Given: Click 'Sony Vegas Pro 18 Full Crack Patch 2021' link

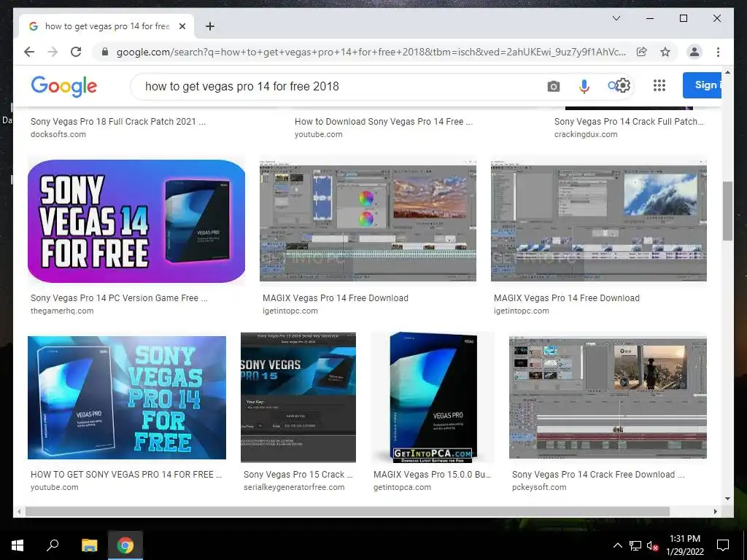Looking at the screenshot, I should pyautogui.click(x=118, y=122).
